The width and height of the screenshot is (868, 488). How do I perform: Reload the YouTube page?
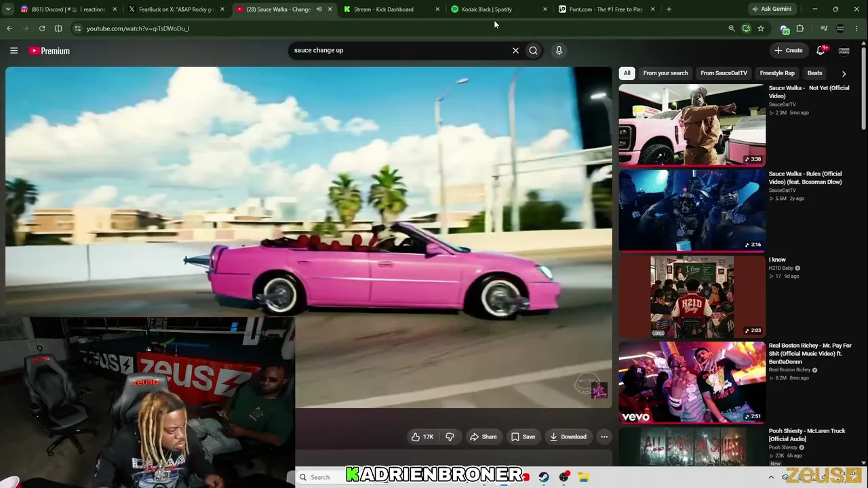click(42, 28)
